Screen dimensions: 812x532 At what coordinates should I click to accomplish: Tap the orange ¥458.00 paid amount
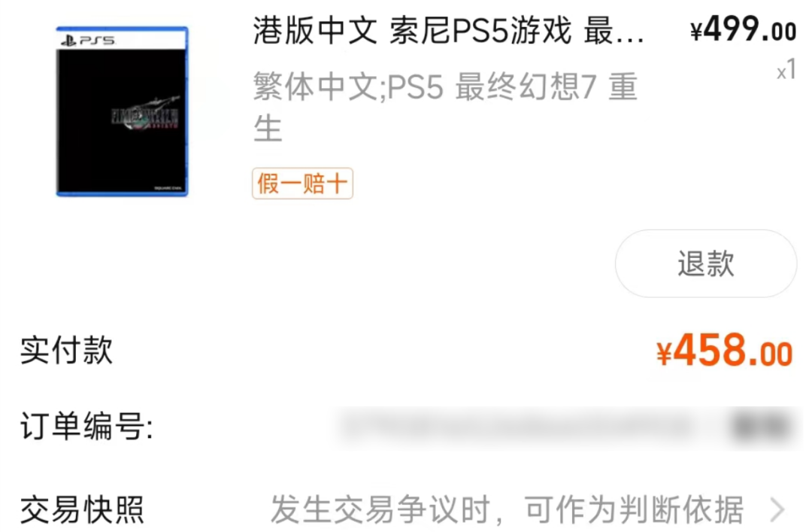[x=724, y=351]
